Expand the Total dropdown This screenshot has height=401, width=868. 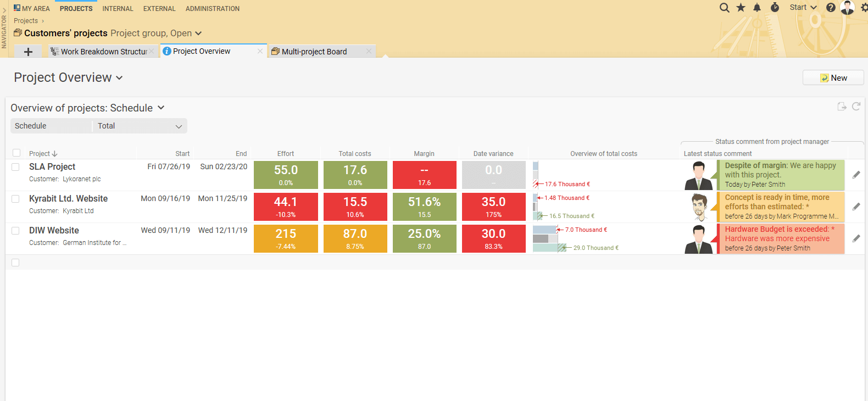[140, 126]
